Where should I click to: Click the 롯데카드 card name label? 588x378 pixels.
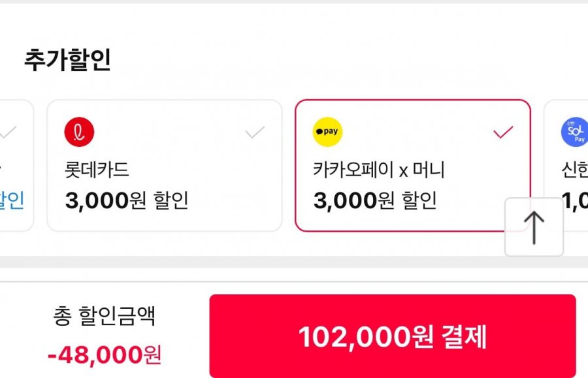click(x=97, y=170)
